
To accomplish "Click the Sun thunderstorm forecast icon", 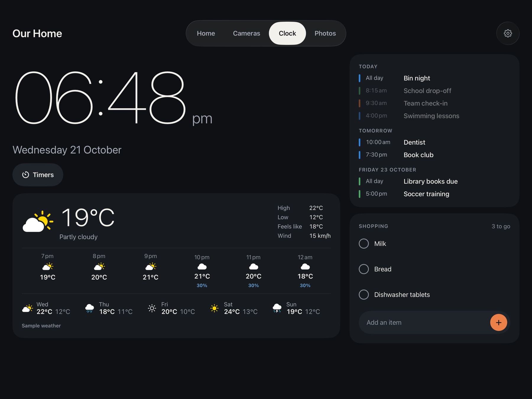I will pyautogui.click(x=277, y=308).
